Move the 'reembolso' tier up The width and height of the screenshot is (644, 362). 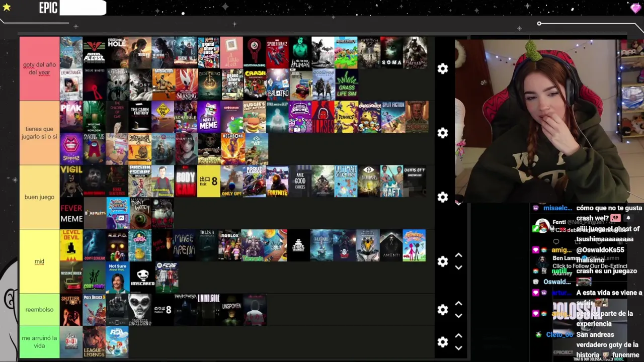pos(458,304)
